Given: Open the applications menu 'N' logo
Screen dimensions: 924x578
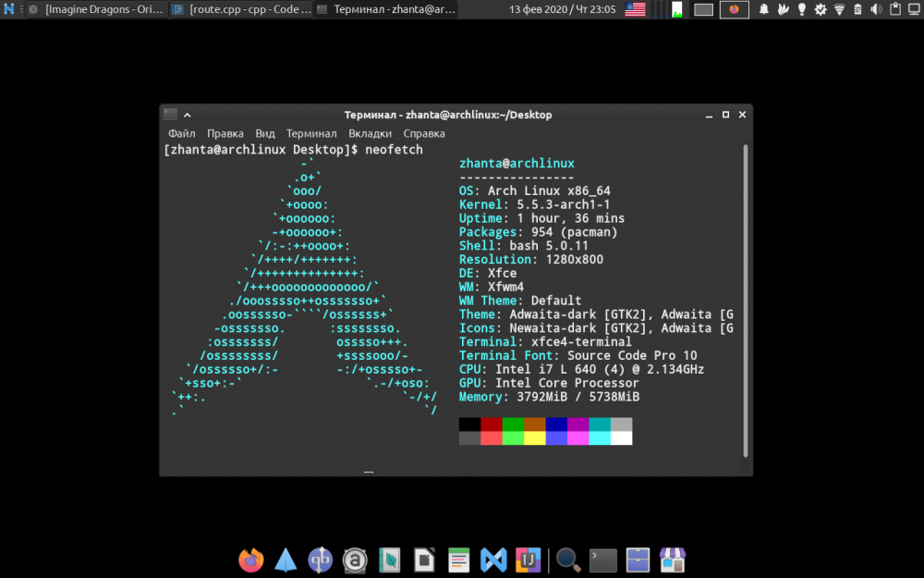Looking at the screenshot, I should 9,9.
